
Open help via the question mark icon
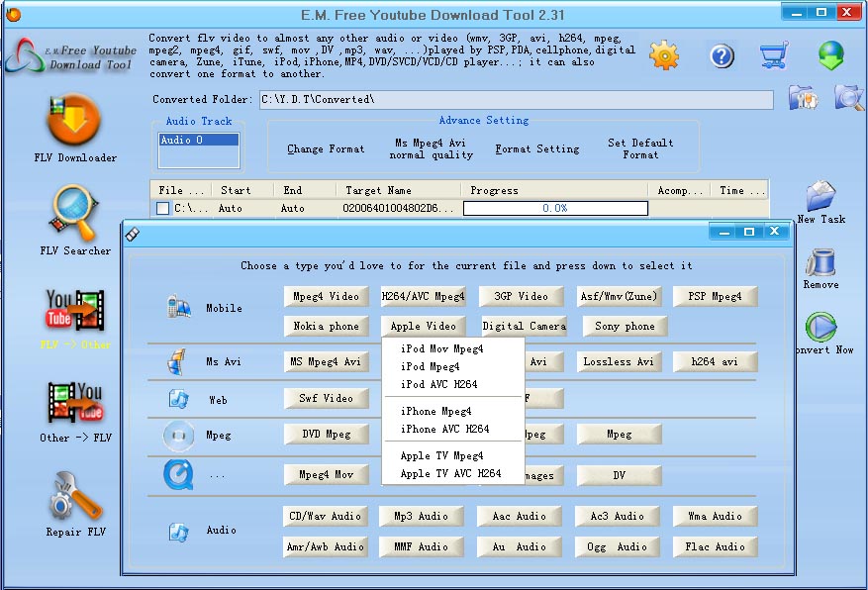722,55
